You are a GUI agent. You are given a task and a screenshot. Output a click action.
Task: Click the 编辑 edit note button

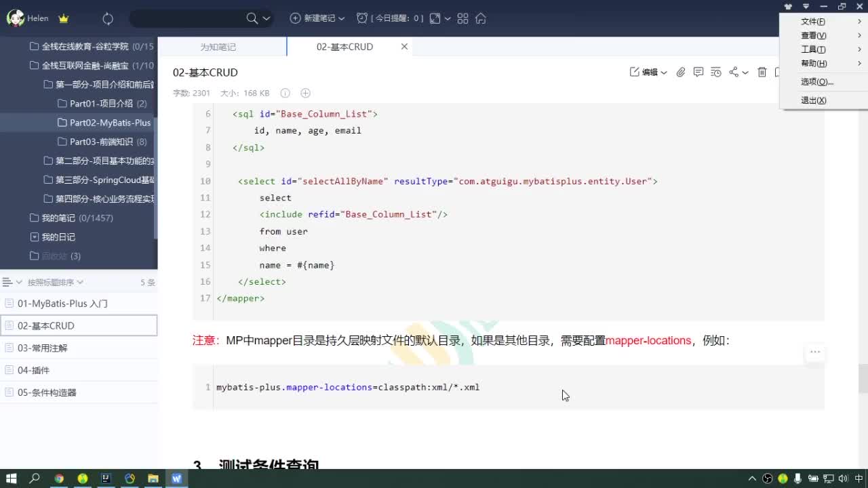(644, 73)
